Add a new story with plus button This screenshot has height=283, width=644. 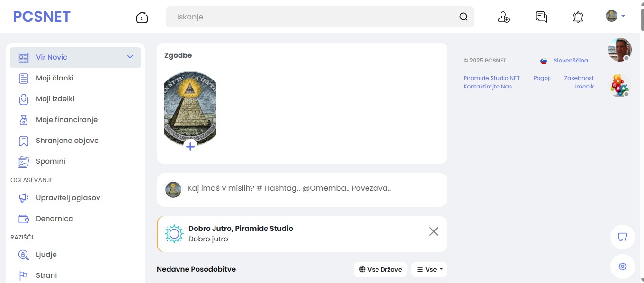click(x=190, y=147)
